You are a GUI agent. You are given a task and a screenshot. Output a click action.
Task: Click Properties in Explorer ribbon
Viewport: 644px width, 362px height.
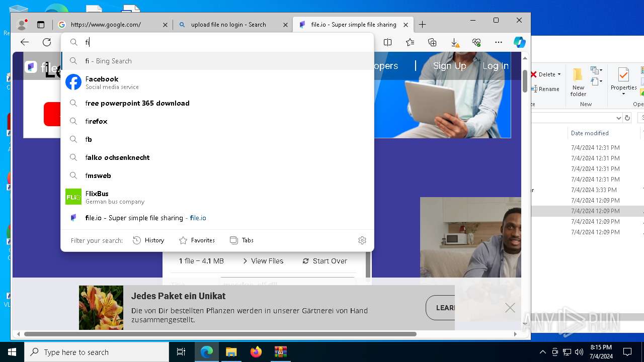point(623,82)
